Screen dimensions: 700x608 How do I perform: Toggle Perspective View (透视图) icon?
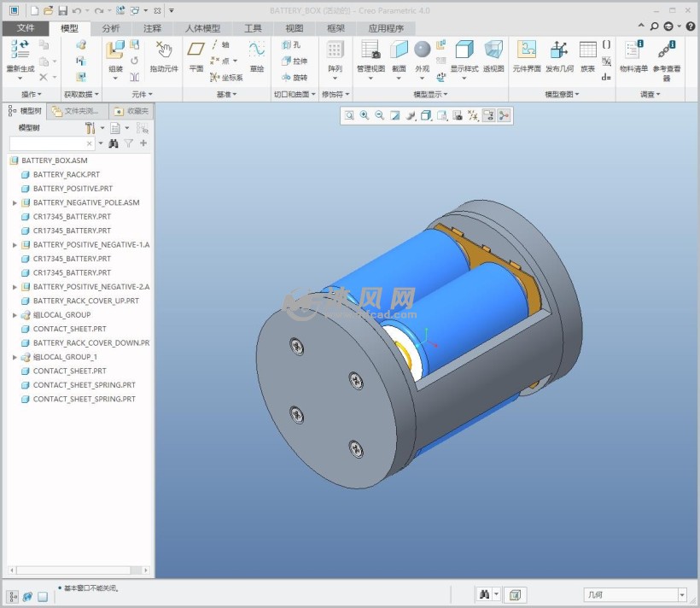493,50
